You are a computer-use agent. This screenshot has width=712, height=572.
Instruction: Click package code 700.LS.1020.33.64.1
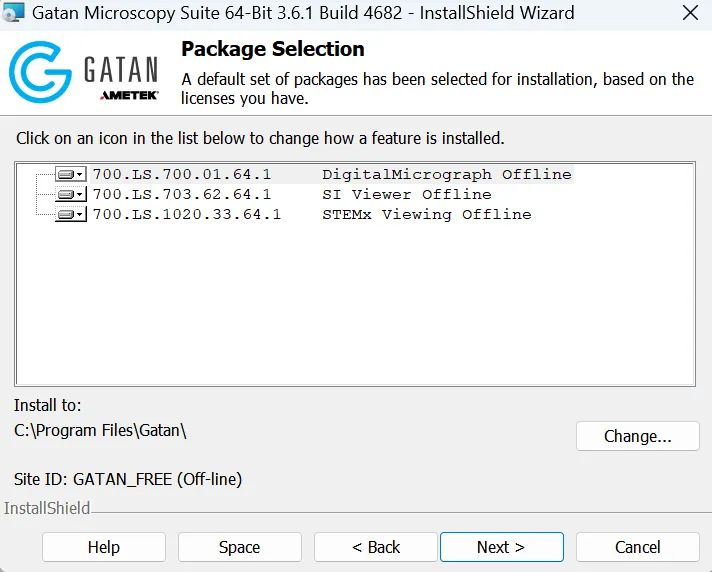click(x=187, y=214)
